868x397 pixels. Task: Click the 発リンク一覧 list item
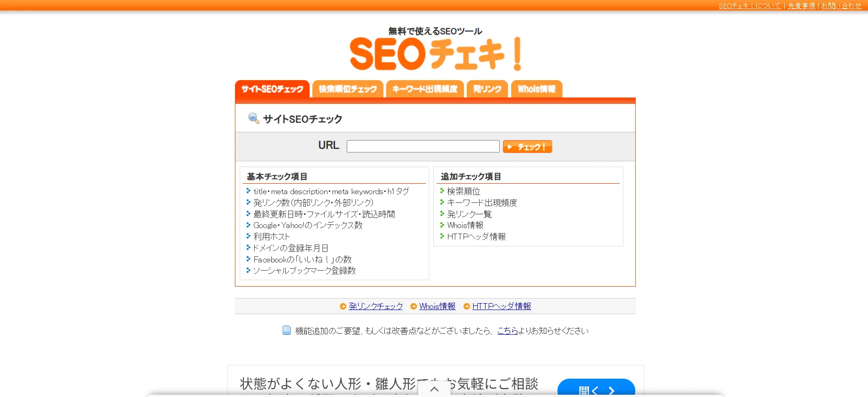[x=469, y=214]
